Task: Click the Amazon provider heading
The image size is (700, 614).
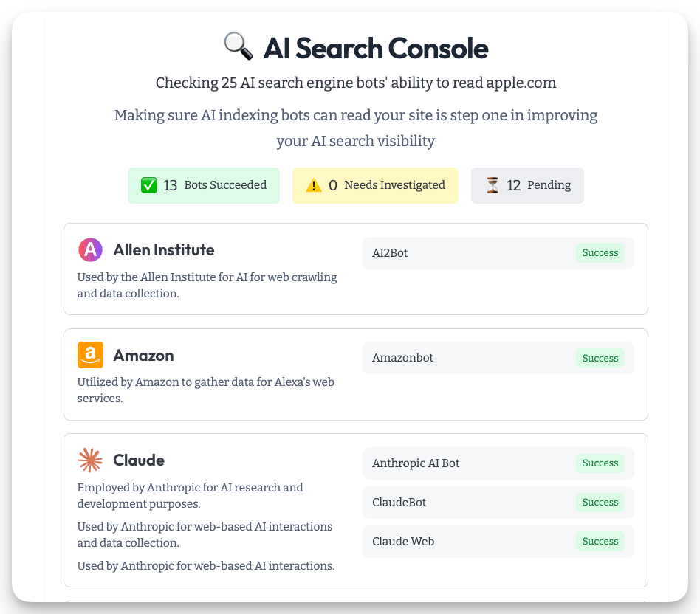Action: (143, 356)
